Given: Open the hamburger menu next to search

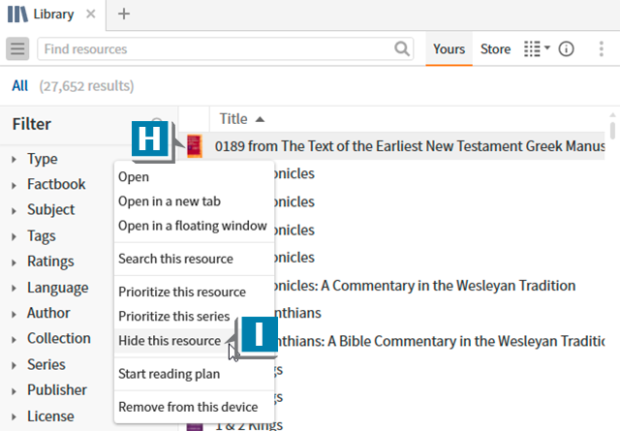Looking at the screenshot, I should click(17, 49).
